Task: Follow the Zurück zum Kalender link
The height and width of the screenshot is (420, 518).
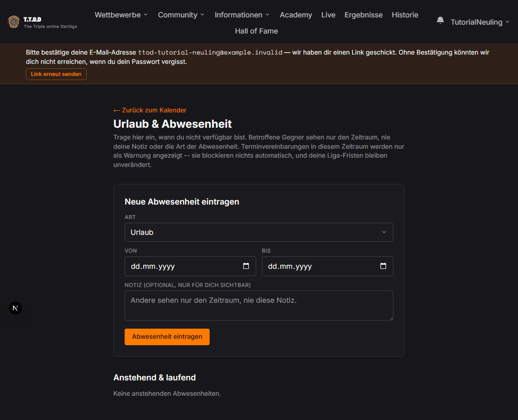Action: [150, 110]
